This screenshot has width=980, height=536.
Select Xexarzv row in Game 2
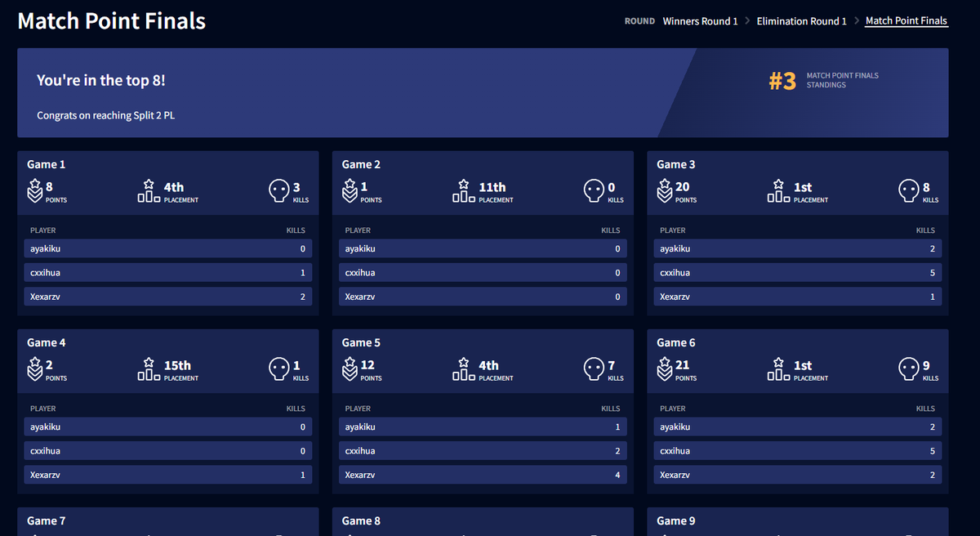[x=483, y=297]
